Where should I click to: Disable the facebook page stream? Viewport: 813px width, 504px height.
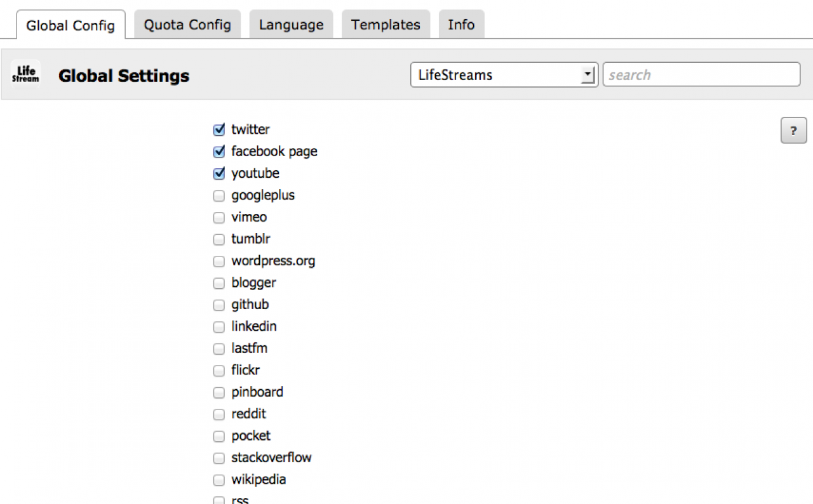tap(219, 152)
